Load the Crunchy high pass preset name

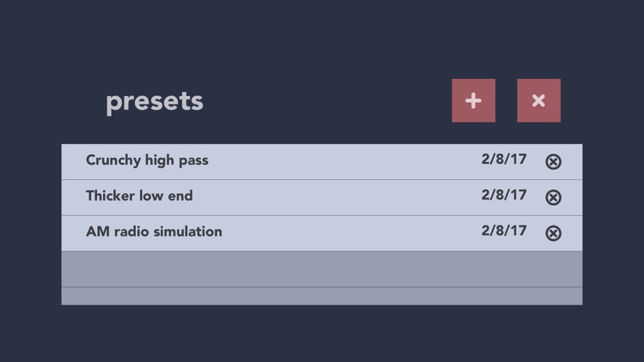(x=147, y=160)
